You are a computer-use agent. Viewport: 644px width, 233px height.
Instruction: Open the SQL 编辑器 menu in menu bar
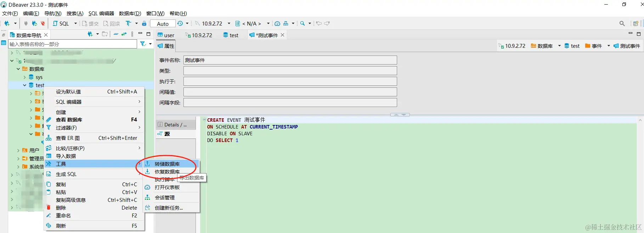101,13
